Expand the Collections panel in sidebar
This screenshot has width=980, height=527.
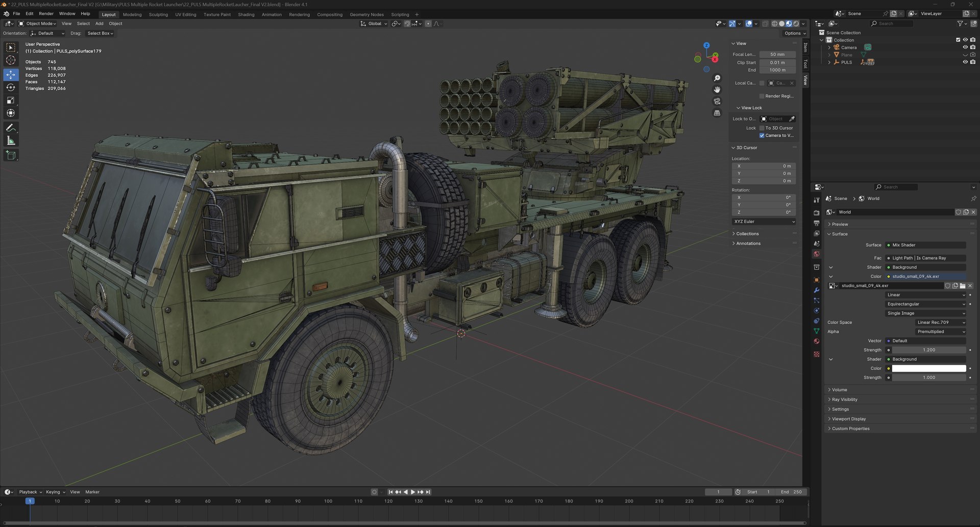point(747,234)
